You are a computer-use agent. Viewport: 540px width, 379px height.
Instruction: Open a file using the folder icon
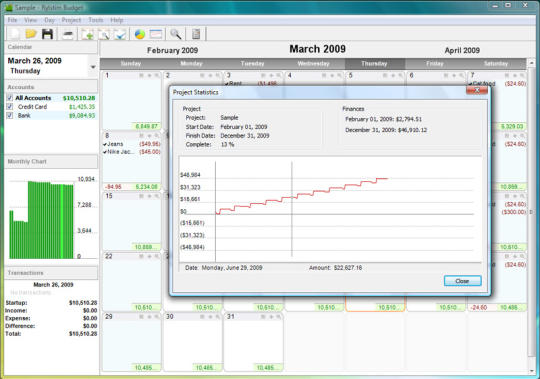(x=31, y=34)
